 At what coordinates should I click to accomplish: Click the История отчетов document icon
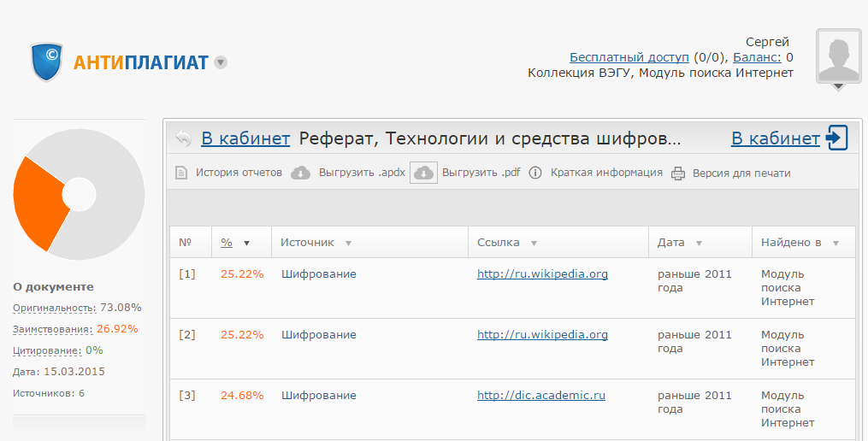[x=180, y=173]
